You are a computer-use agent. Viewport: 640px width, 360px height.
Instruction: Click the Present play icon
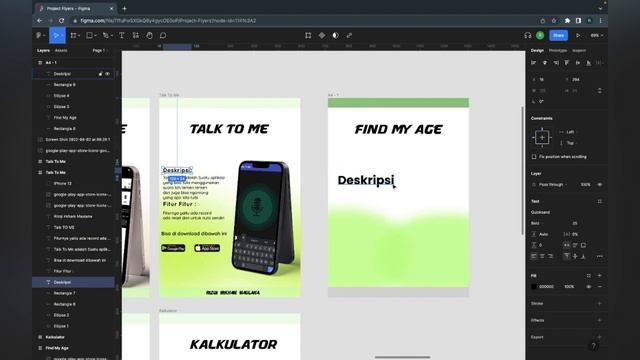click(x=578, y=36)
